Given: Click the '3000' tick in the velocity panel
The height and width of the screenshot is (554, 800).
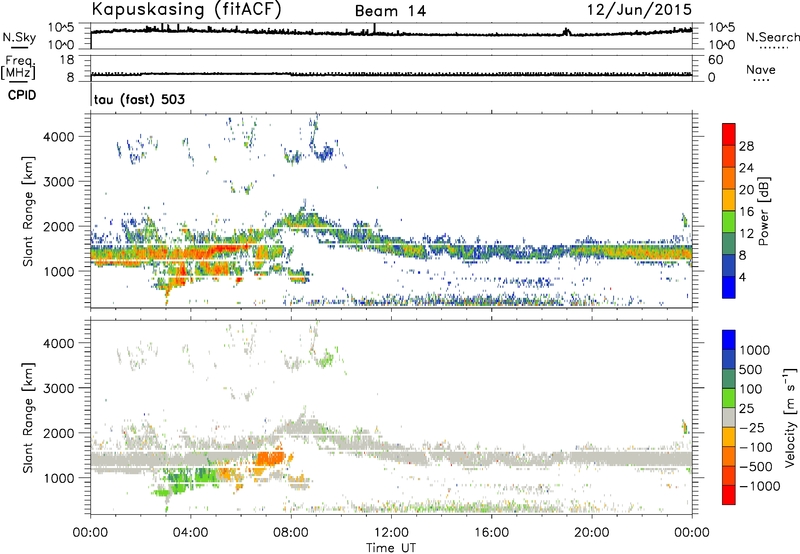Looking at the screenshot, I should tap(58, 388).
